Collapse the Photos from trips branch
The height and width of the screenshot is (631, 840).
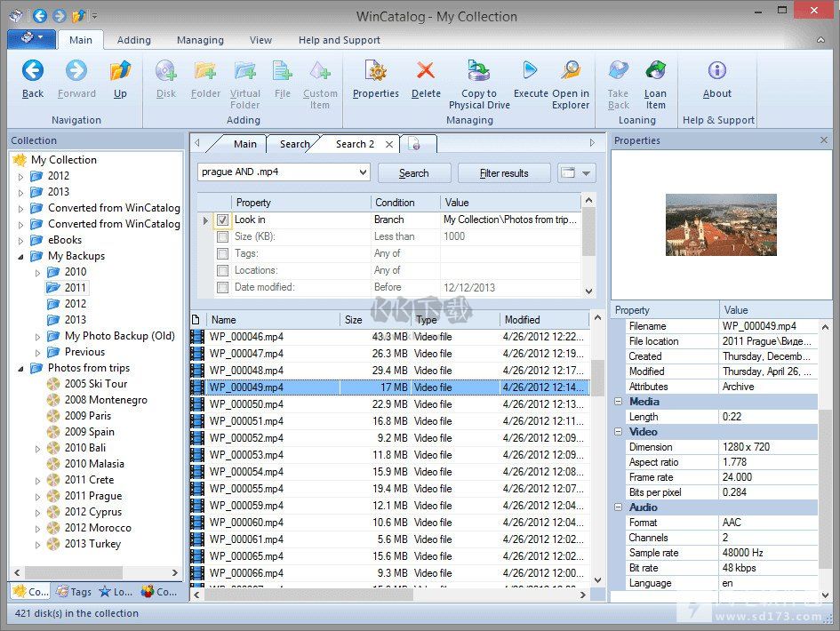coord(21,368)
